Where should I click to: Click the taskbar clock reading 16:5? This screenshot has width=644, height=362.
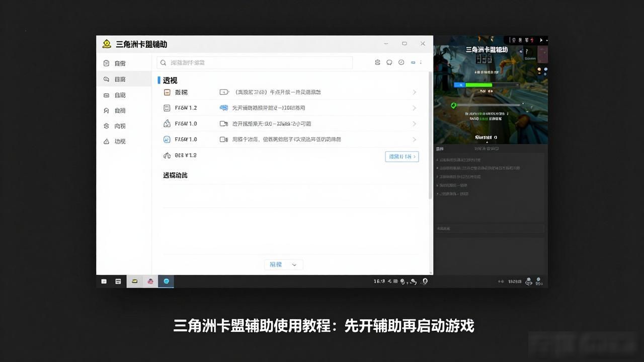(x=379, y=282)
